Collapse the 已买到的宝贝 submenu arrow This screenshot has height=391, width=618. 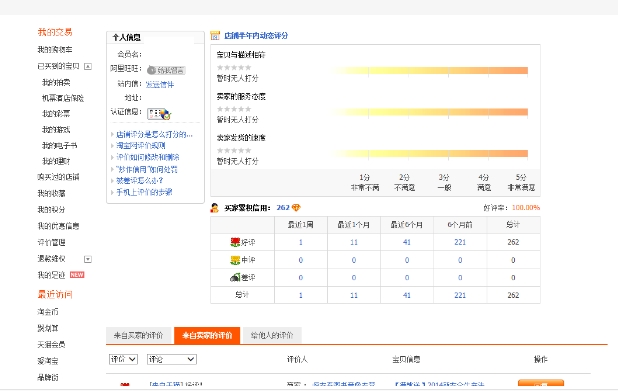coord(88,66)
